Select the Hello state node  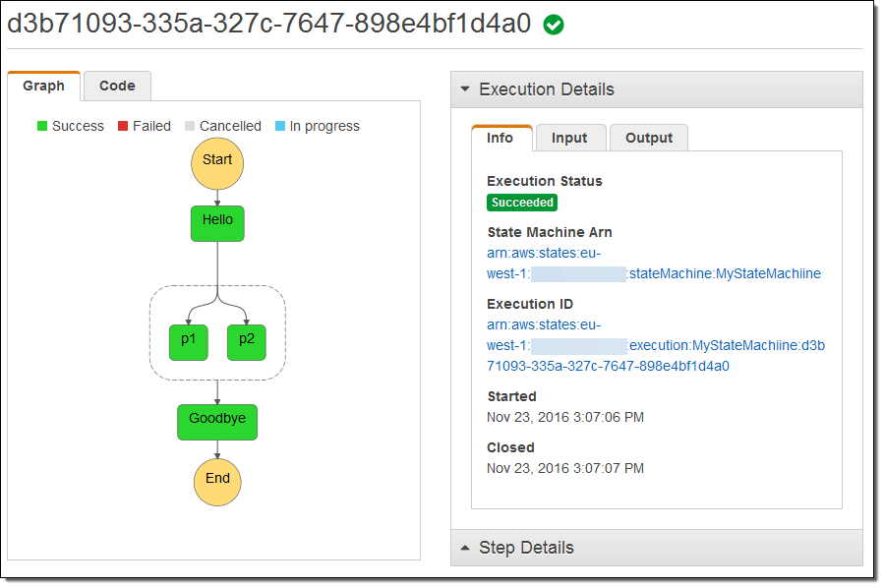pos(217,223)
